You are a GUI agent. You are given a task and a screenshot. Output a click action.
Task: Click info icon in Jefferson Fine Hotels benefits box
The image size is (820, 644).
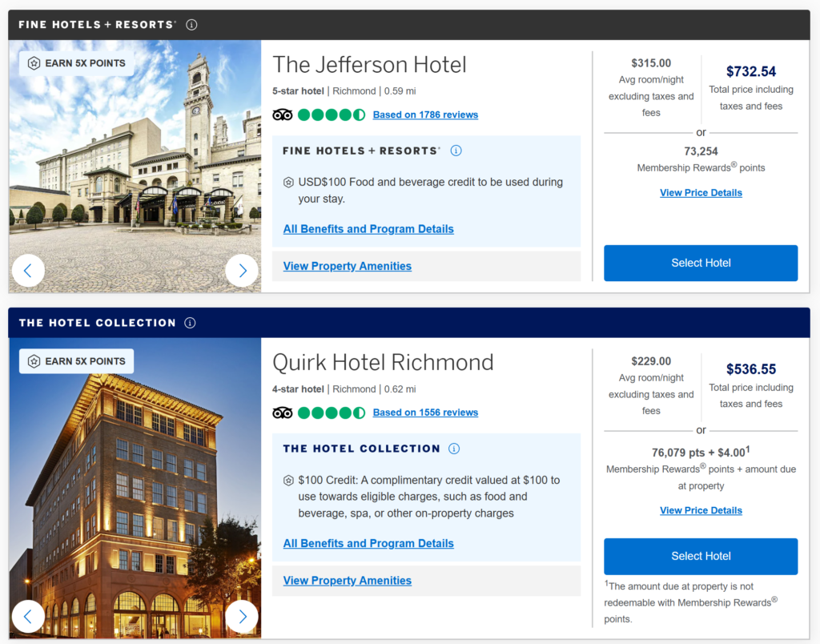tap(456, 151)
